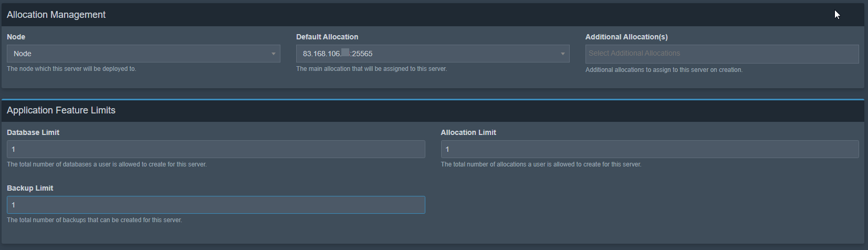
Task: Focus the Allocation Limit input field
Action: 649,149
